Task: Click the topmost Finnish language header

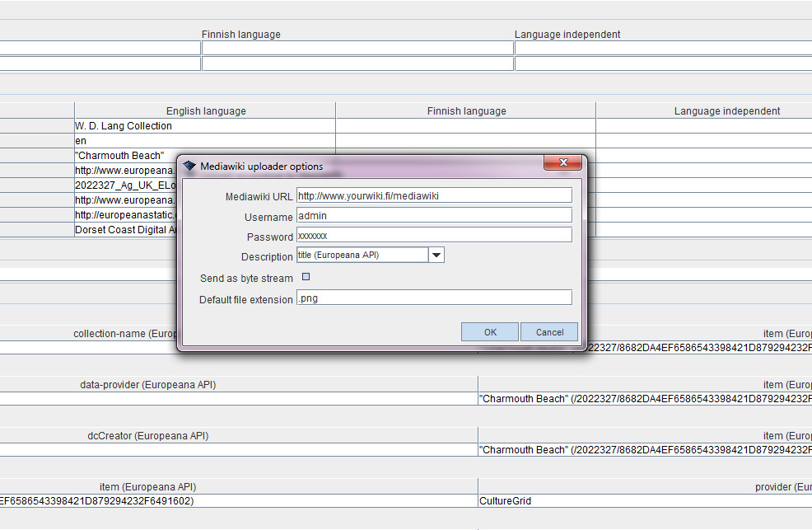Action: point(240,34)
